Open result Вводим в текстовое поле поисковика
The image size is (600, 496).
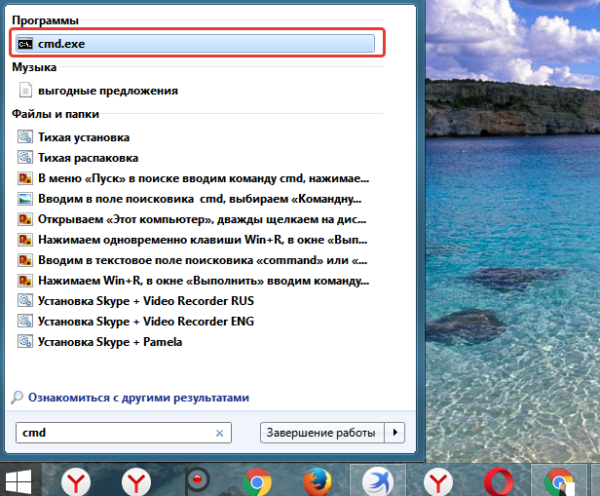click(192, 260)
